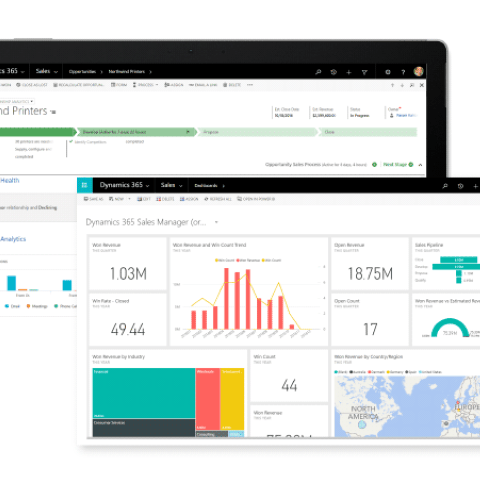Click the Est. Close Date header field

[287, 113]
